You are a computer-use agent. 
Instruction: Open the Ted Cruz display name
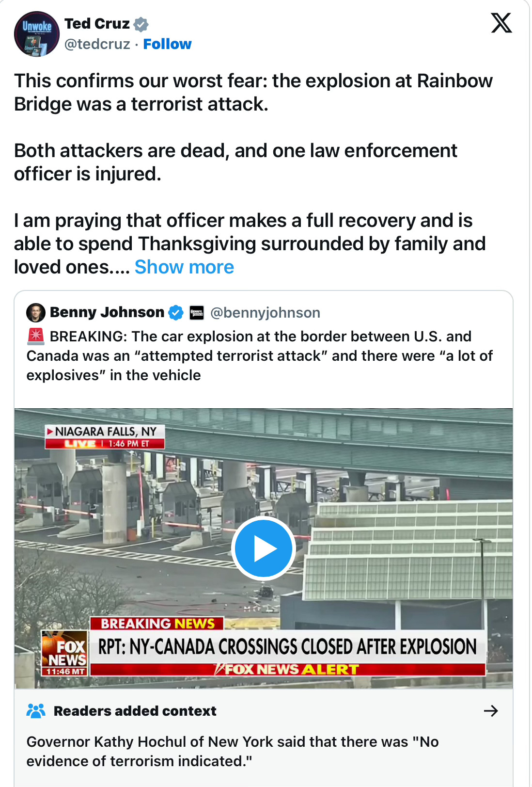point(97,23)
